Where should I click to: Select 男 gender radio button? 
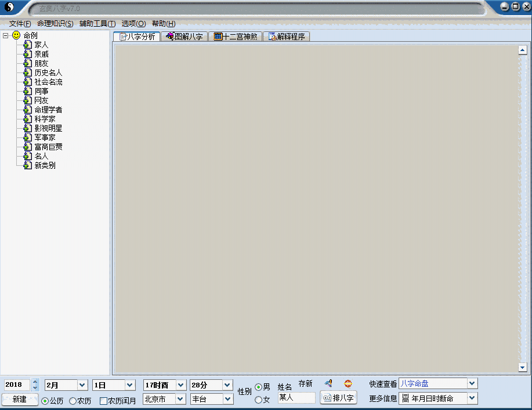(258, 387)
